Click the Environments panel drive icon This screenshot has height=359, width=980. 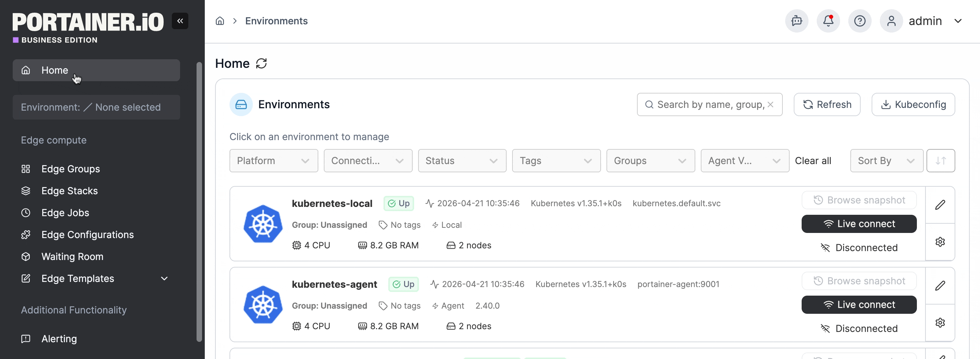point(241,104)
